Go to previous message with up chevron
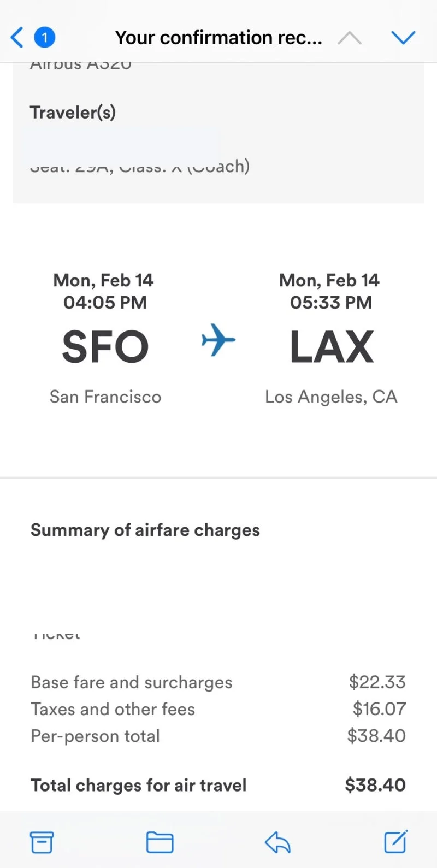 (350, 38)
